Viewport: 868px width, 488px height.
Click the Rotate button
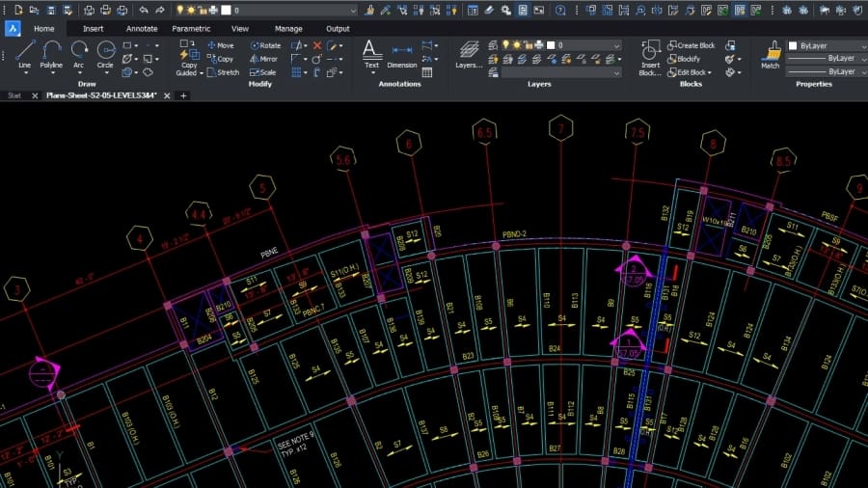pyautogui.click(x=265, y=45)
